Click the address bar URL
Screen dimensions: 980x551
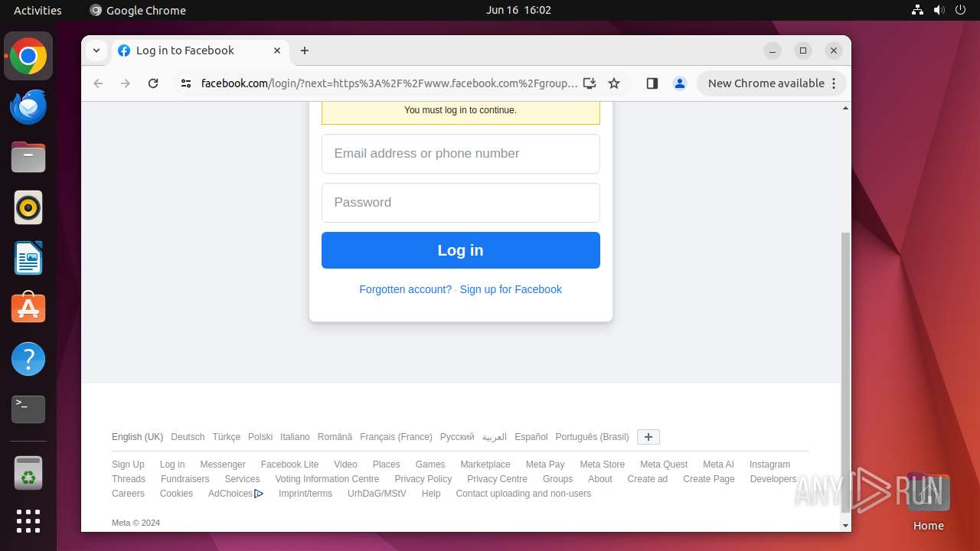click(389, 83)
